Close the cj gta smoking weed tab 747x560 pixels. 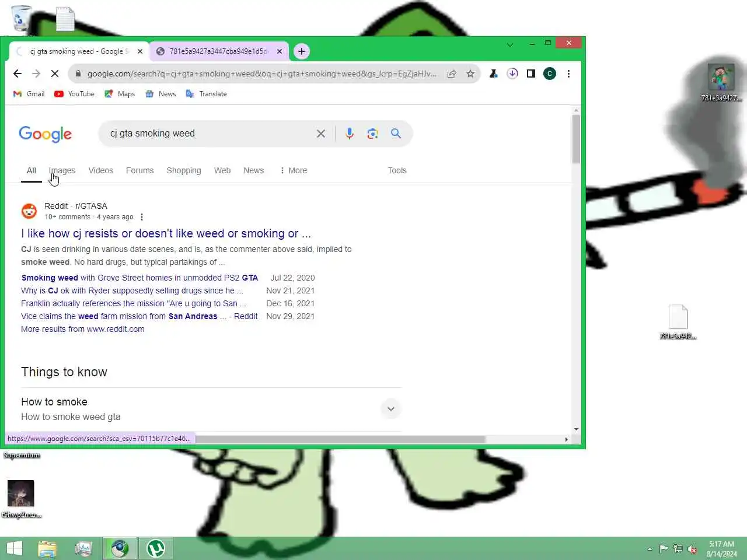point(140,51)
